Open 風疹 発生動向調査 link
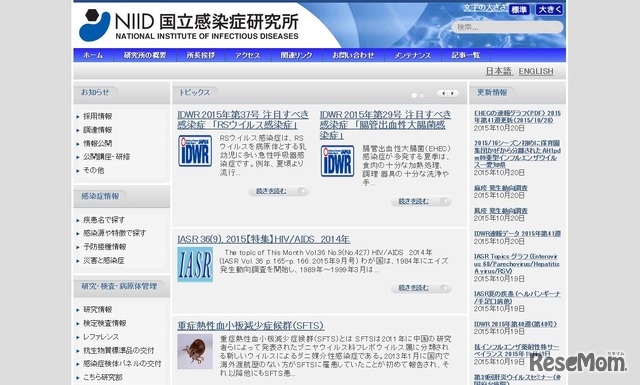 point(500,211)
